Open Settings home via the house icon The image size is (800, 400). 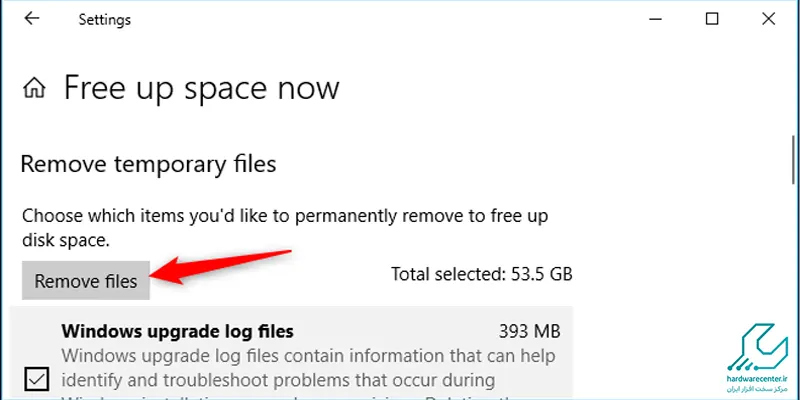coord(34,89)
